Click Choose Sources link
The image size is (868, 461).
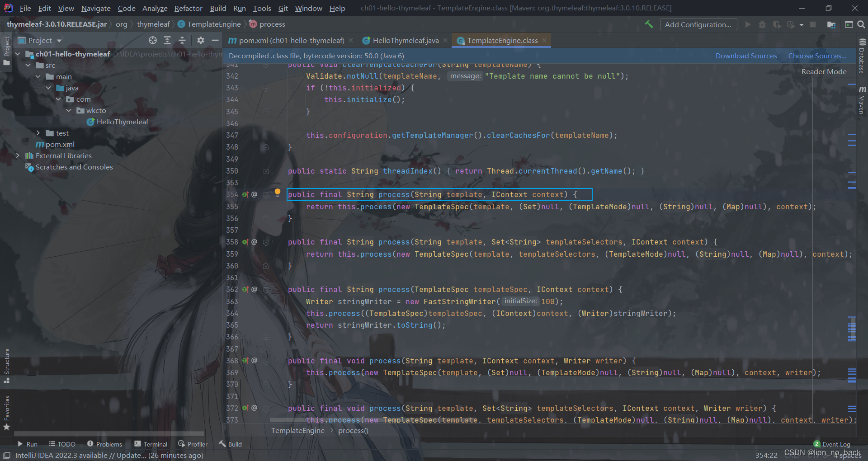point(817,56)
